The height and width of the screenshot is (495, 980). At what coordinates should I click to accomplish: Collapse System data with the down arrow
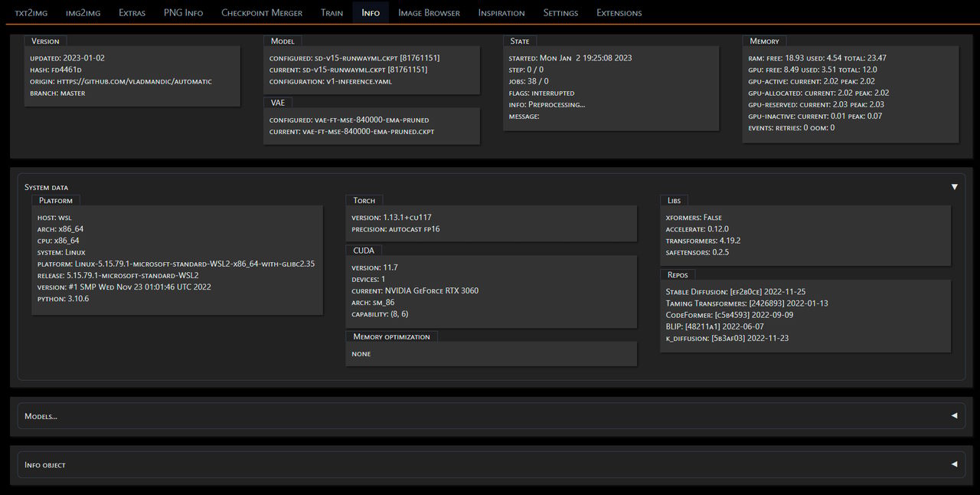tap(954, 187)
